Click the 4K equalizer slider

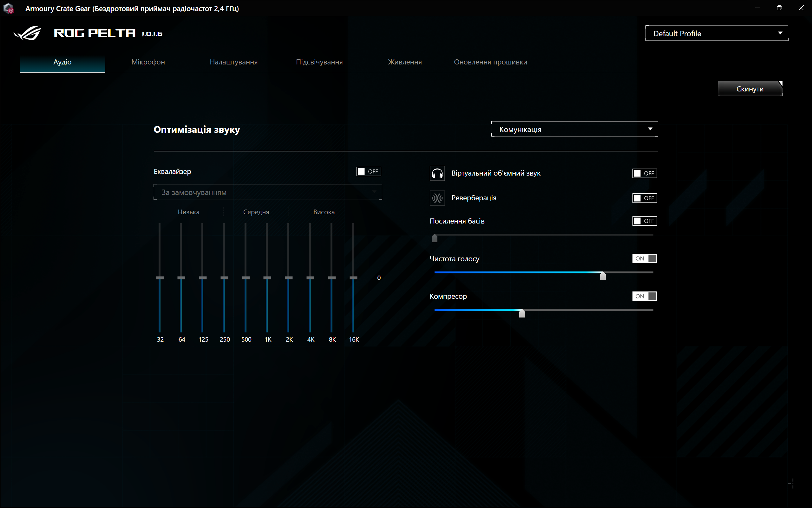311,278
